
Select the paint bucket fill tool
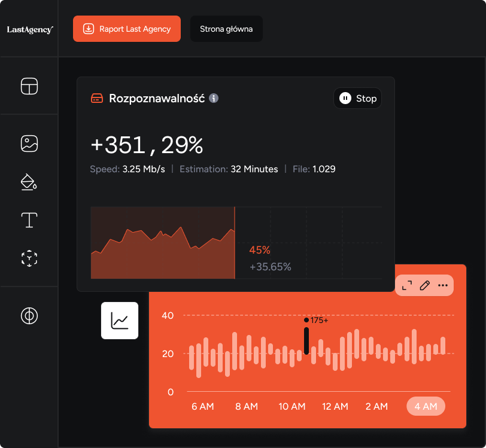tap(29, 182)
